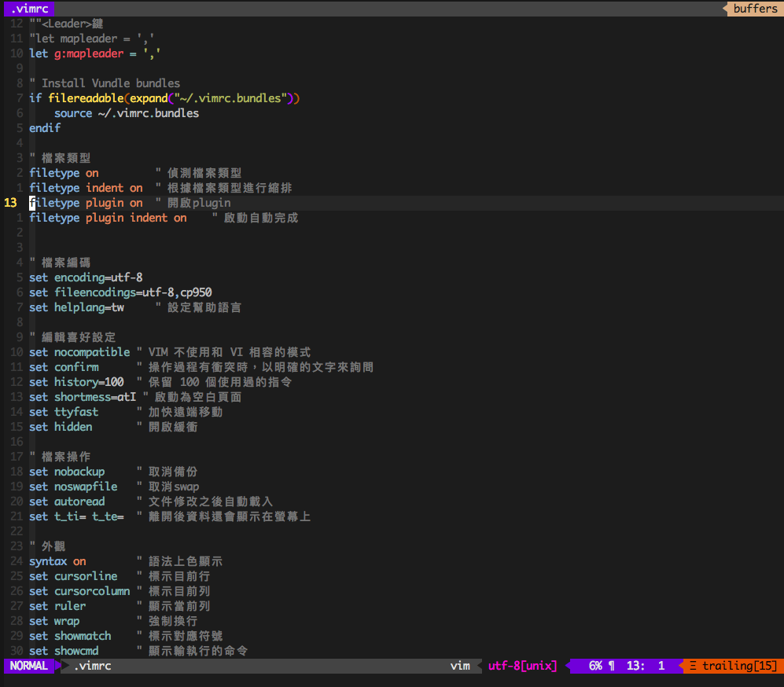Click the vim filetype segment in status line
Viewport: 784px width, 687px height.
point(460,666)
